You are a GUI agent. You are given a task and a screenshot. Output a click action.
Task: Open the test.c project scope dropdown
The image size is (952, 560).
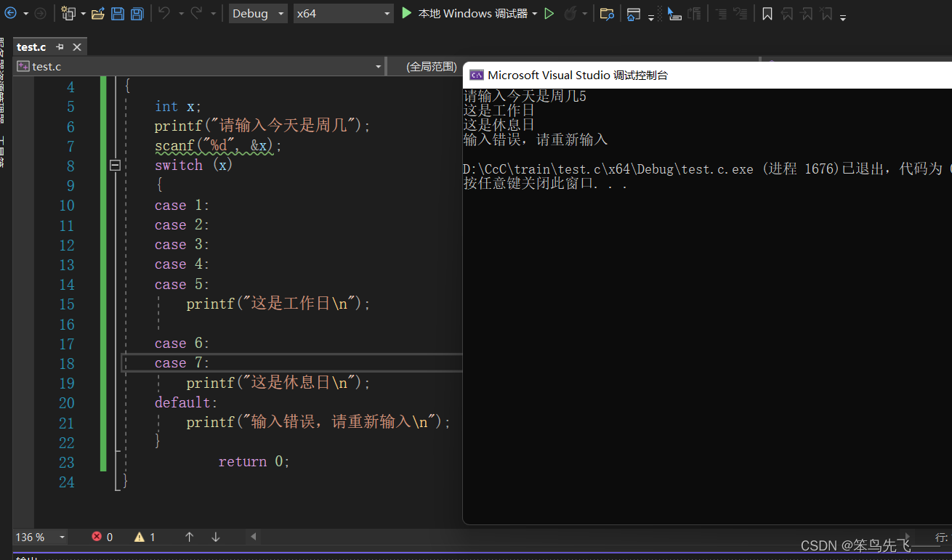(199, 66)
